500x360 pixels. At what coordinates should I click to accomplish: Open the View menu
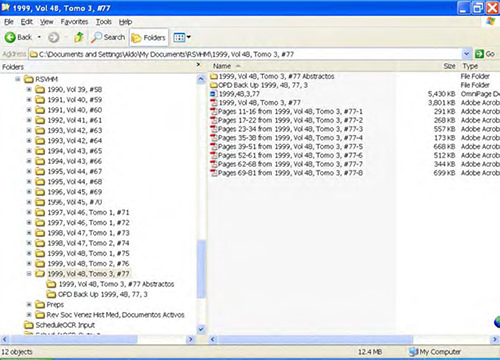pyautogui.click(x=47, y=22)
